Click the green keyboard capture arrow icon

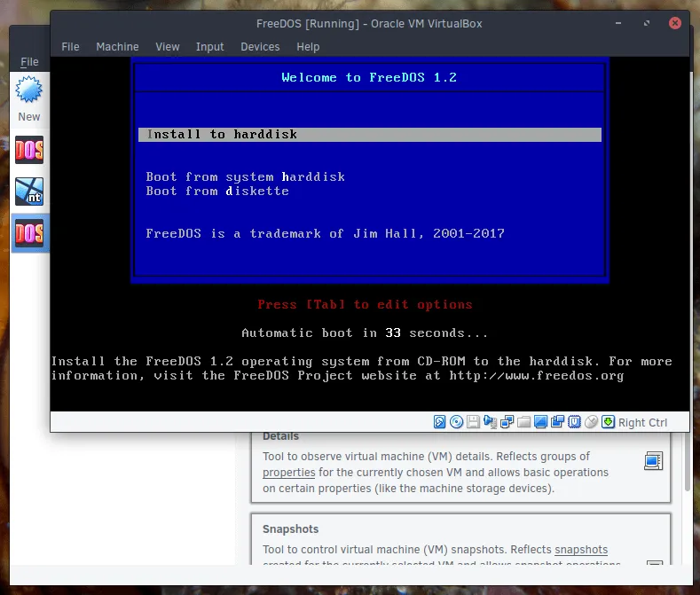tap(608, 422)
